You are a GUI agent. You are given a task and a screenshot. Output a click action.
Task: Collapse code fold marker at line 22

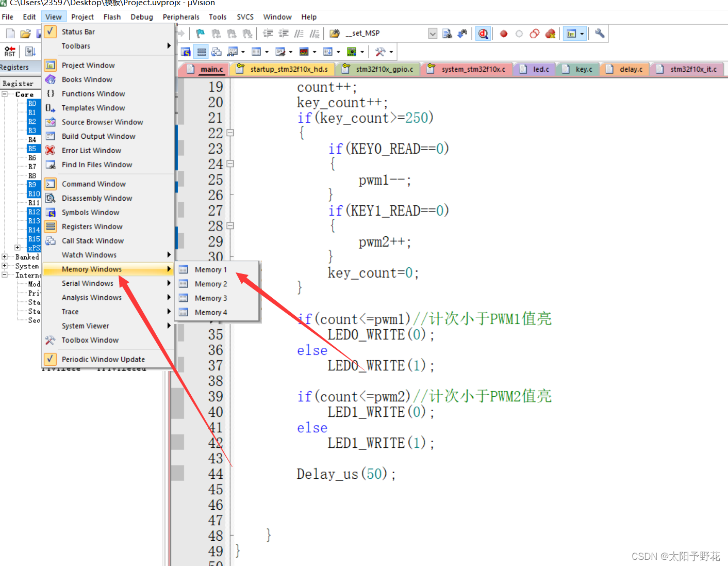tap(230, 133)
